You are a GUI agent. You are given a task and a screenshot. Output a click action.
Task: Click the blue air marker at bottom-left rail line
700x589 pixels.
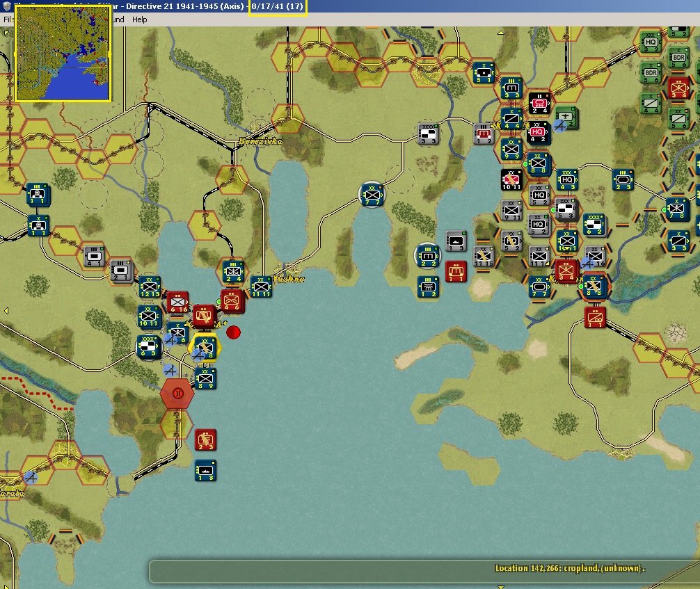(x=31, y=478)
